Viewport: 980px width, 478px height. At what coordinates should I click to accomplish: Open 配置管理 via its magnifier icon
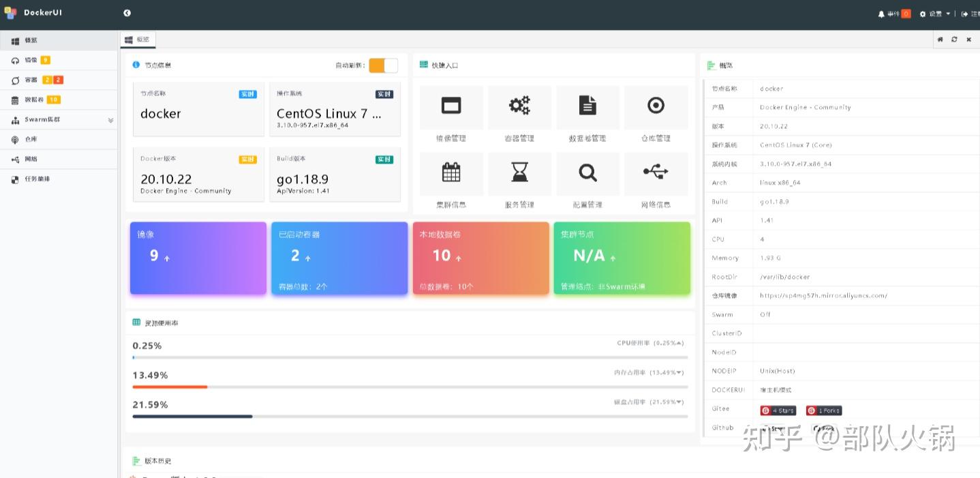[x=587, y=173]
